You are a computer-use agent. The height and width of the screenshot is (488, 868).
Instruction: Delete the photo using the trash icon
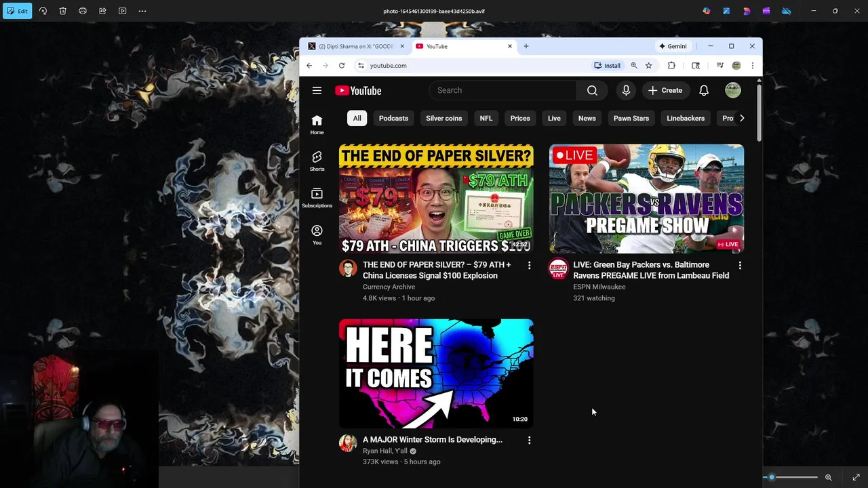pos(62,11)
